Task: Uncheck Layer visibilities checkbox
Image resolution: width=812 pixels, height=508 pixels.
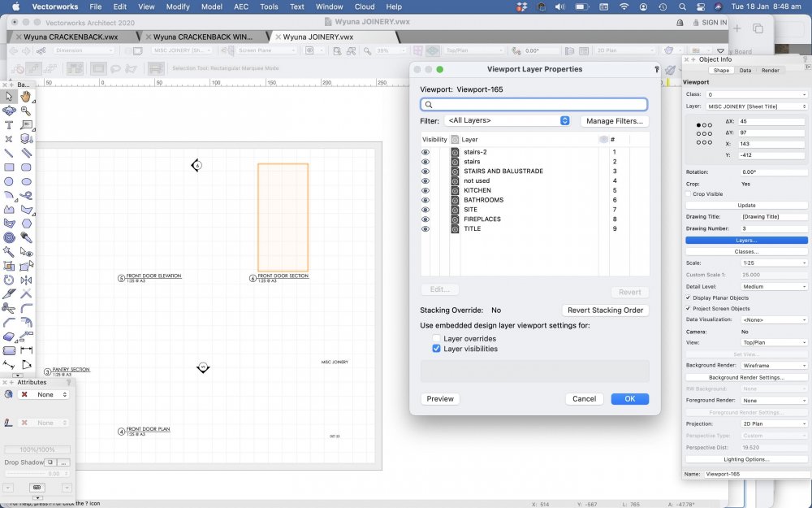Action: coord(437,349)
